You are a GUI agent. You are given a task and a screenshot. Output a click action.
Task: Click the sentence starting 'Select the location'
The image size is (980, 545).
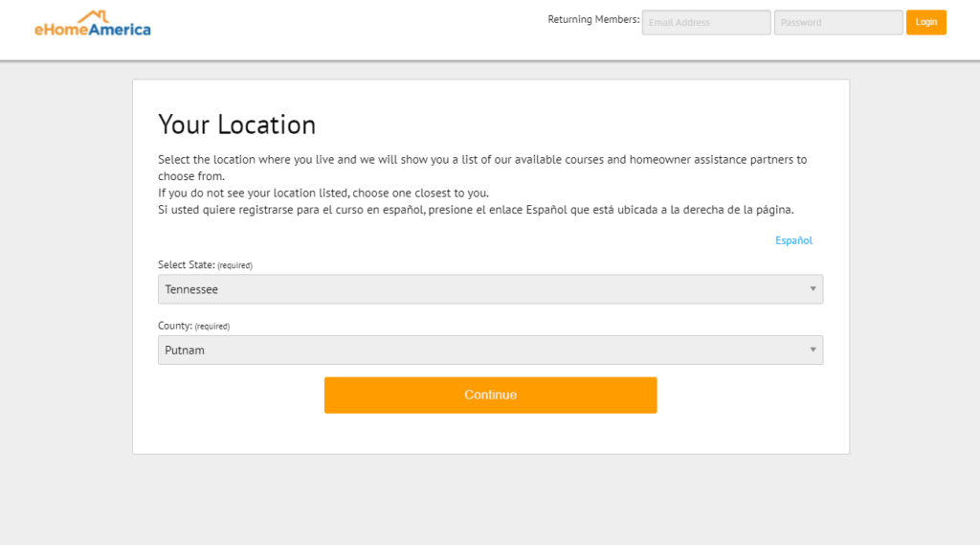482,168
